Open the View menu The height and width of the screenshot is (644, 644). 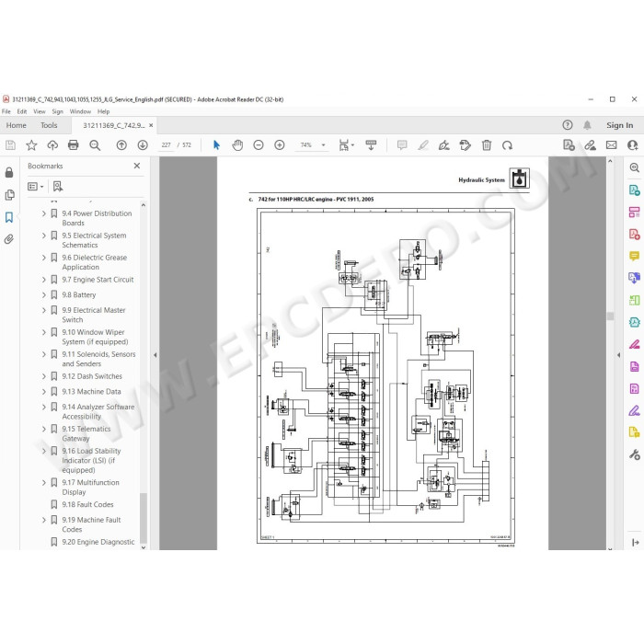pos(40,111)
